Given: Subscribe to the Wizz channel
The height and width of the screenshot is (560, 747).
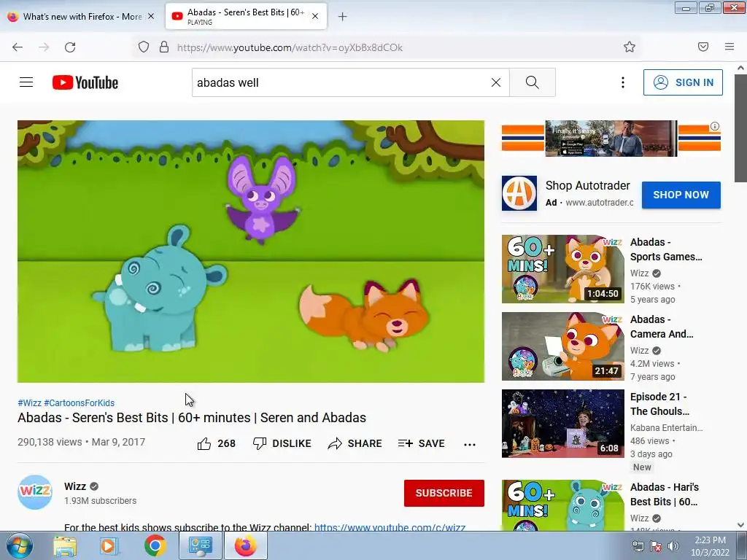Looking at the screenshot, I should (x=444, y=493).
